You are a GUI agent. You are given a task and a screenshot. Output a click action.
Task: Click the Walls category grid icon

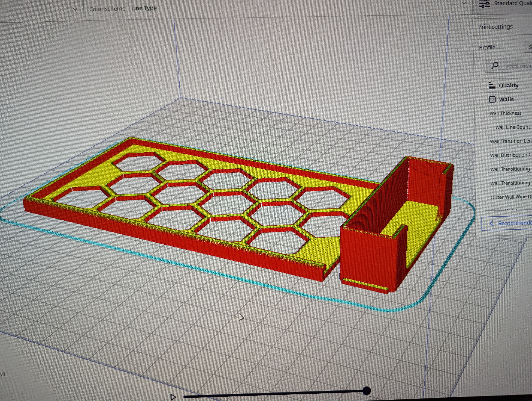point(492,99)
